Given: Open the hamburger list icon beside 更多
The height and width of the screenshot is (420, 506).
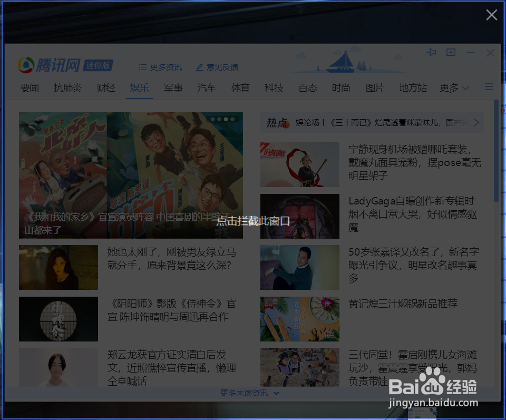Looking at the screenshot, I should click(x=489, y=86).
